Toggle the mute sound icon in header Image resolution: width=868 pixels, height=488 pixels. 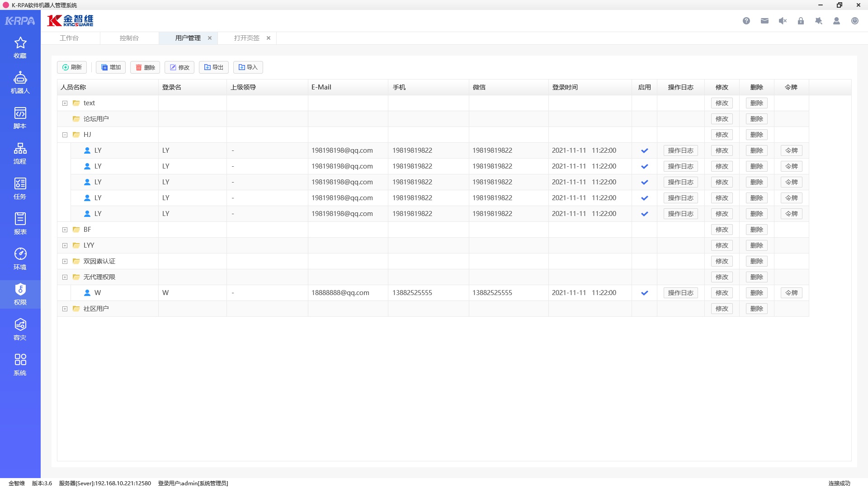(783, 21)
